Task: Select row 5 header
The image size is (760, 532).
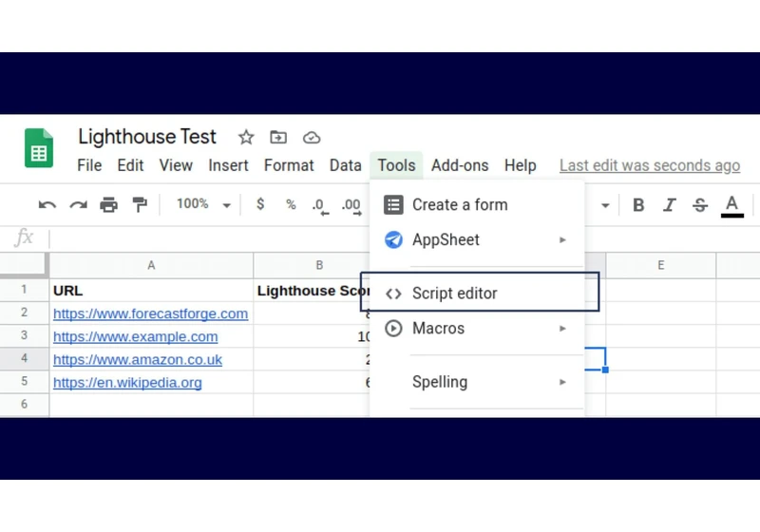Action: tap(24, 381)
